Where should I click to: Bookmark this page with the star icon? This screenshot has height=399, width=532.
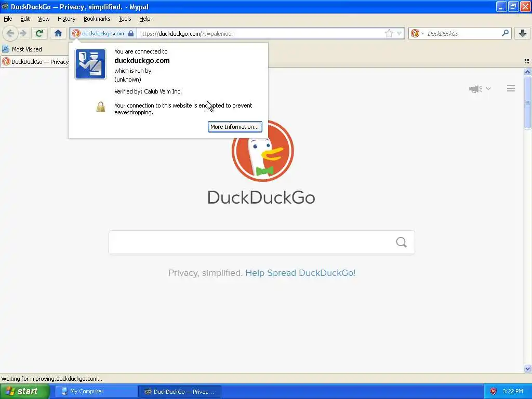click(x=389, y=33)
